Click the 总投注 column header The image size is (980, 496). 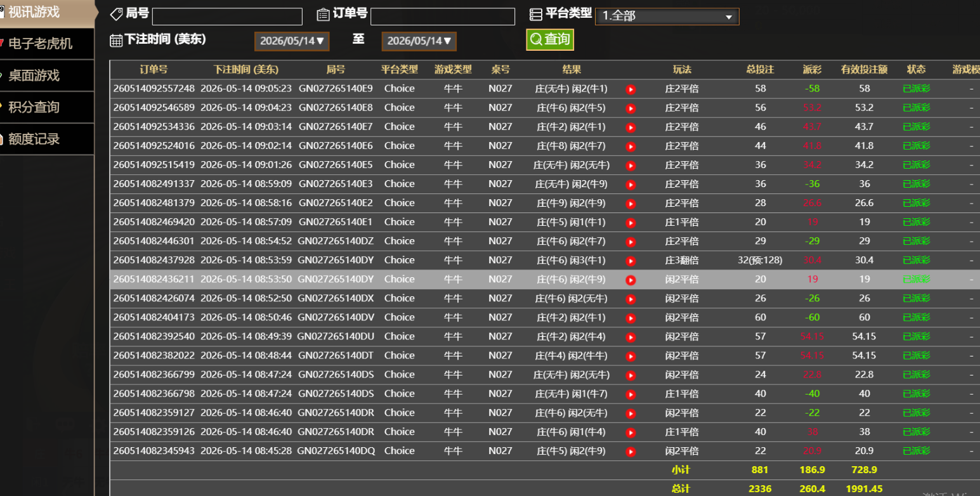click(x=761, y=70)
